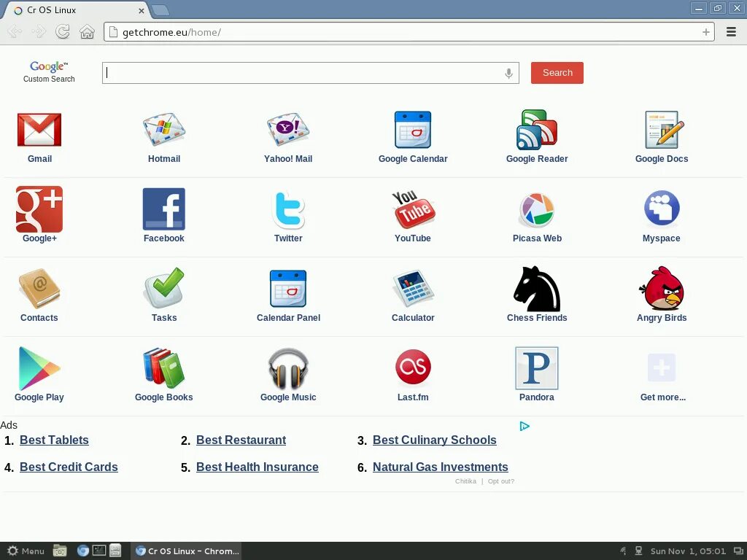The width and height of the screenshot is (747, 560).
Task: Follow the Best Tablets ad link
Action: coord(54,440)
